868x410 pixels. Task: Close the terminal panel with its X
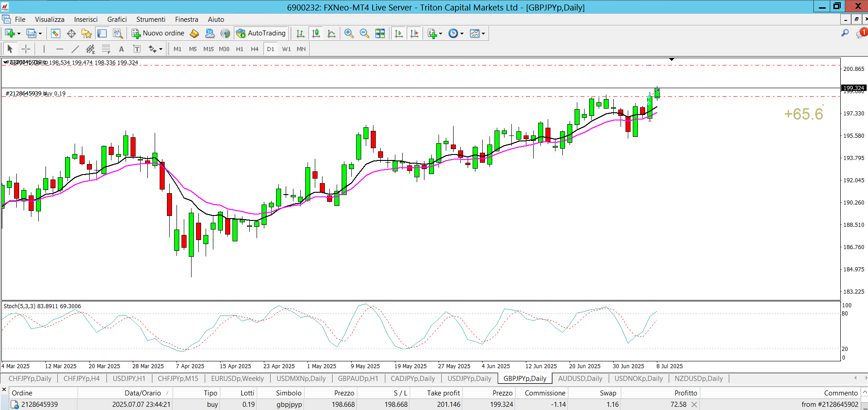[4, 390]
